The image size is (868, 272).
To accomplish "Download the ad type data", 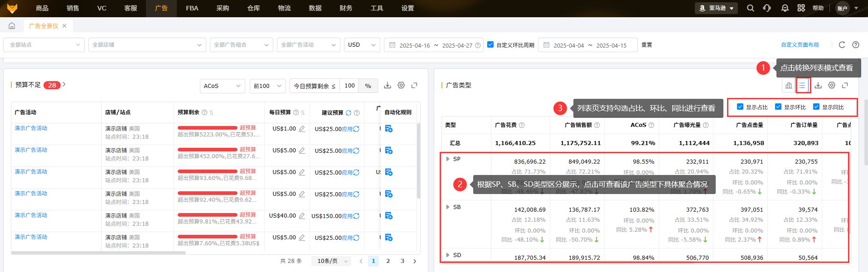I will [818, 85].
